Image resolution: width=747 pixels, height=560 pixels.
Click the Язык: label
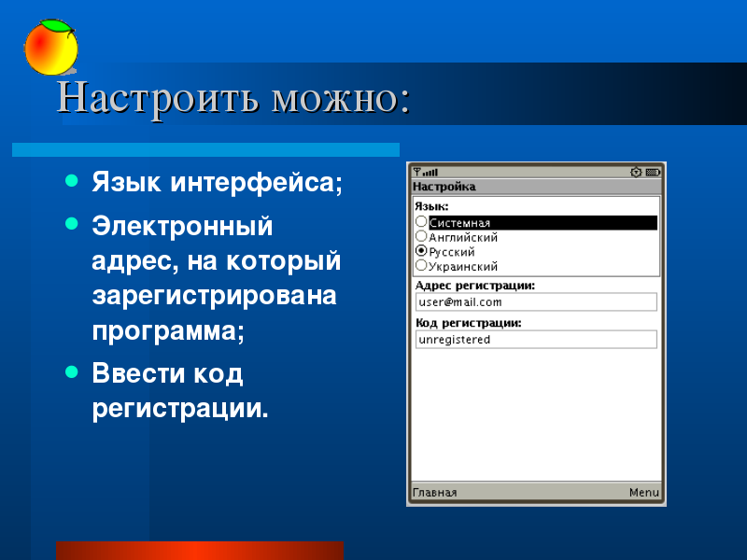tap(431, 206)
